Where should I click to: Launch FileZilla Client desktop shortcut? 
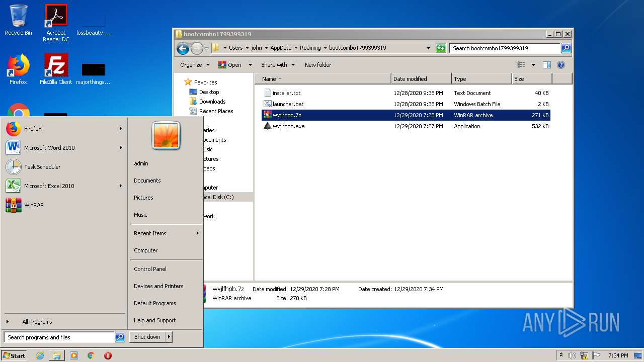(x=56, y=69)
